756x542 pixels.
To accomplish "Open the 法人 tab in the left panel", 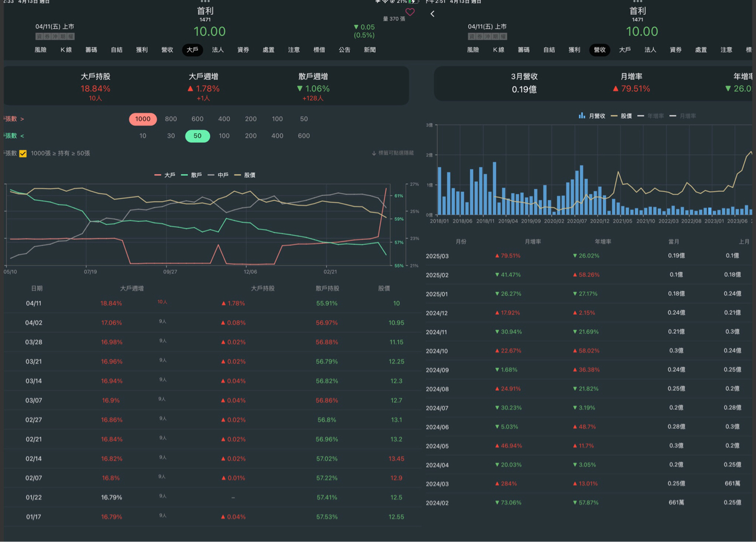I will [218, 50].
